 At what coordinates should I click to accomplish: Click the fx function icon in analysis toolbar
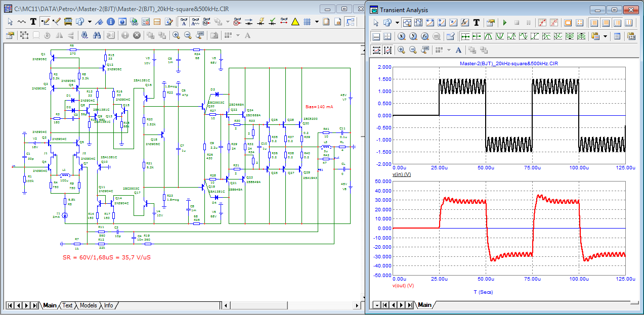coord(464,23)
